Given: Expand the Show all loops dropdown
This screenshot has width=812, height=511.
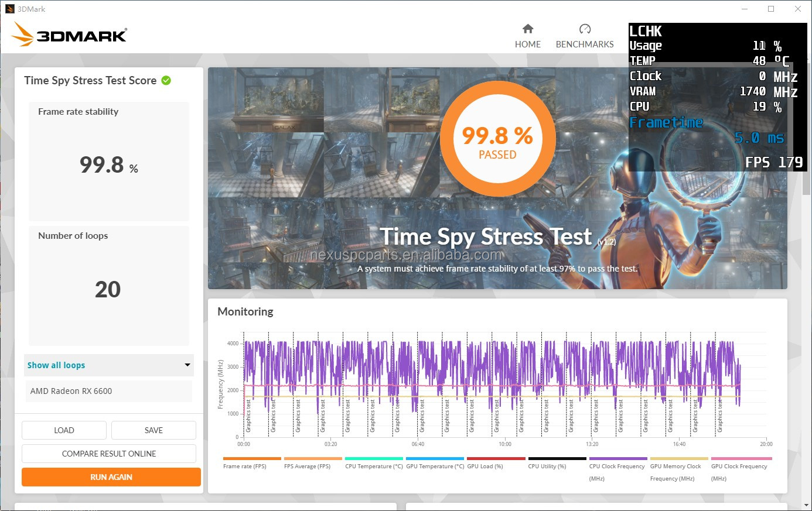Looking at the screenshot, I should (x=108, y=365).
